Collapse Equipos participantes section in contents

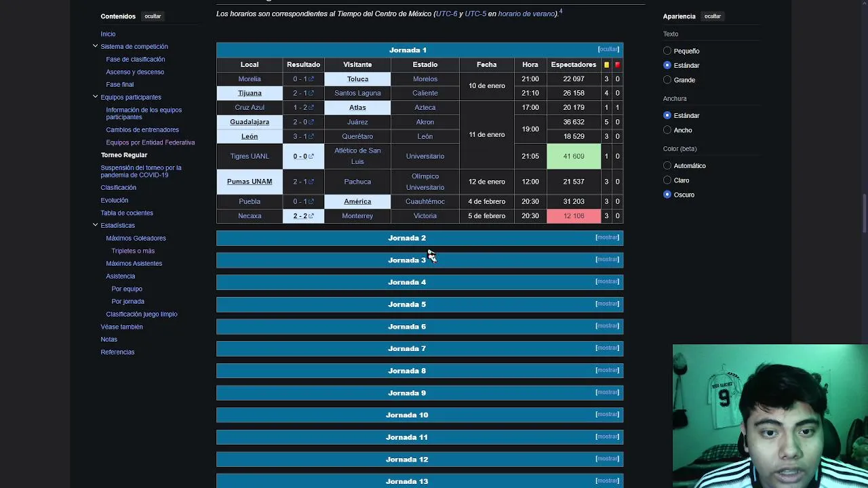(x=95, y=97)
